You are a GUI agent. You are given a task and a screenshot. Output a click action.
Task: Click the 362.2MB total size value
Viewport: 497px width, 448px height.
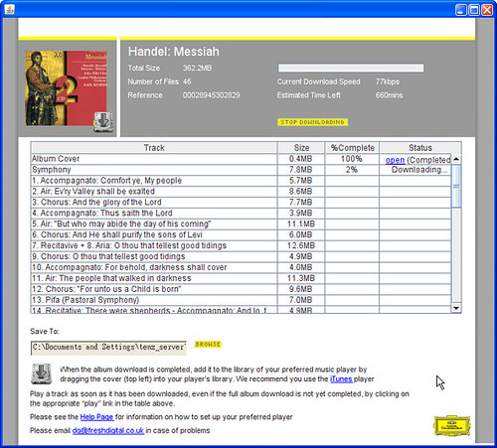pyautogui.click(x=197, y=69)
